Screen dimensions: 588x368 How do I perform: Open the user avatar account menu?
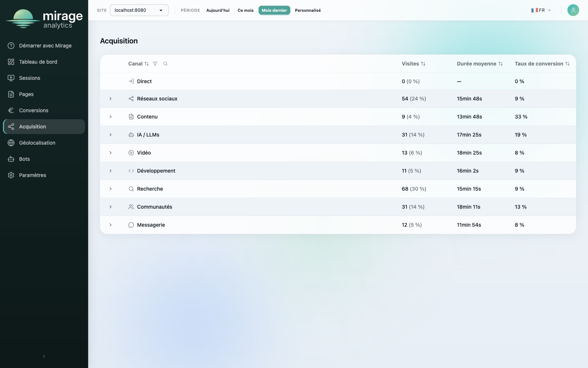pos(573,10)
